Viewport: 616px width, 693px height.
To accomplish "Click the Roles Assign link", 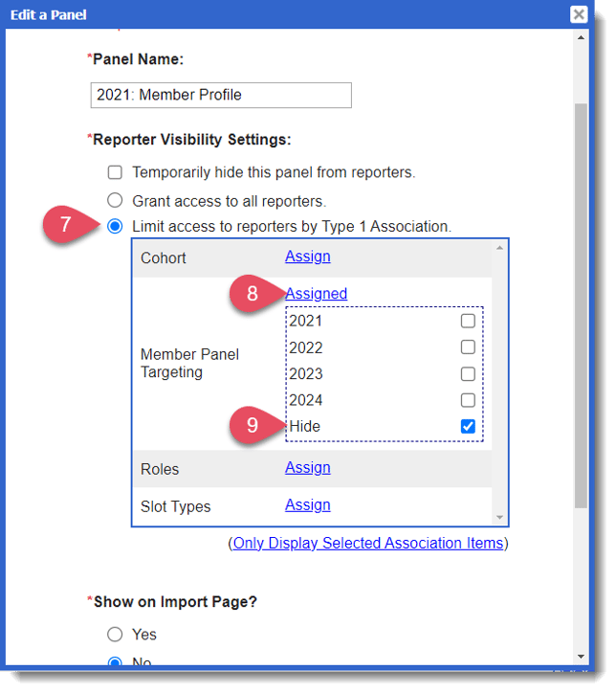I will click(307, 468).
